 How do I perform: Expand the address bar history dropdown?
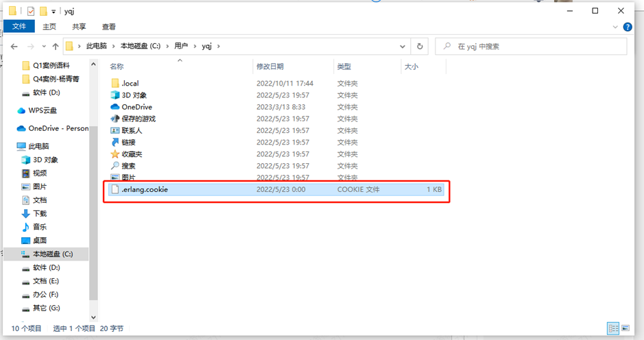point(403,47)
